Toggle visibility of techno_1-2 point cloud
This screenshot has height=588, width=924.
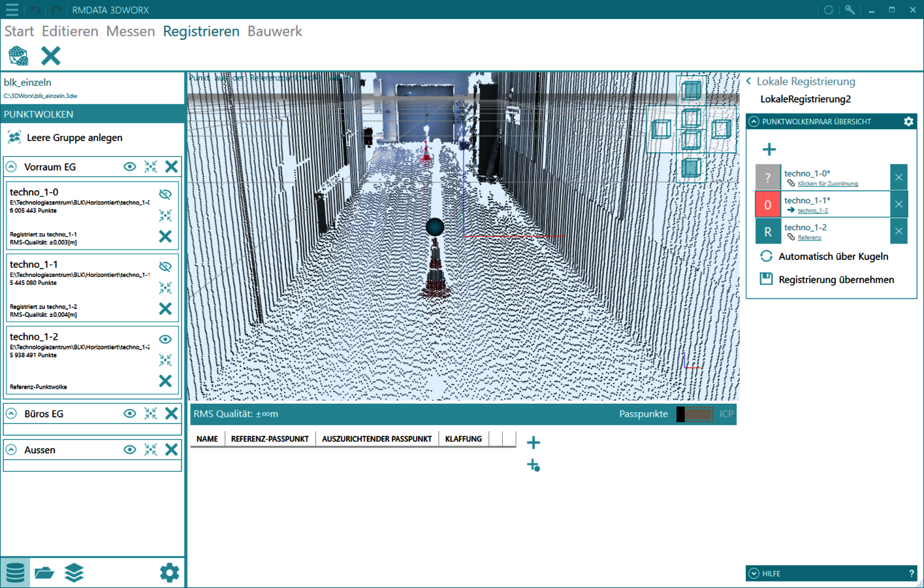point(165,339)
